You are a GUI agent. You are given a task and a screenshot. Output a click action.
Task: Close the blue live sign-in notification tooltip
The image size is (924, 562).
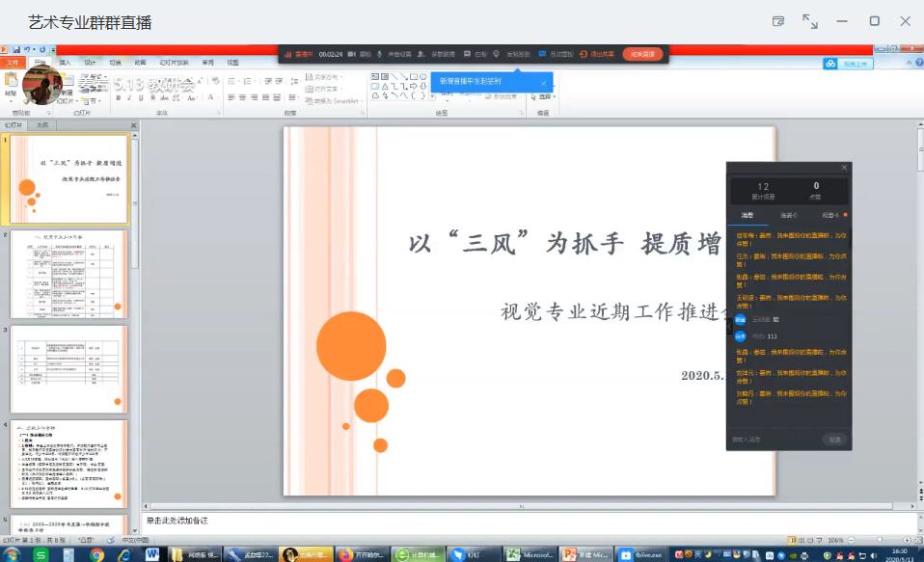[x=543, y=83]
